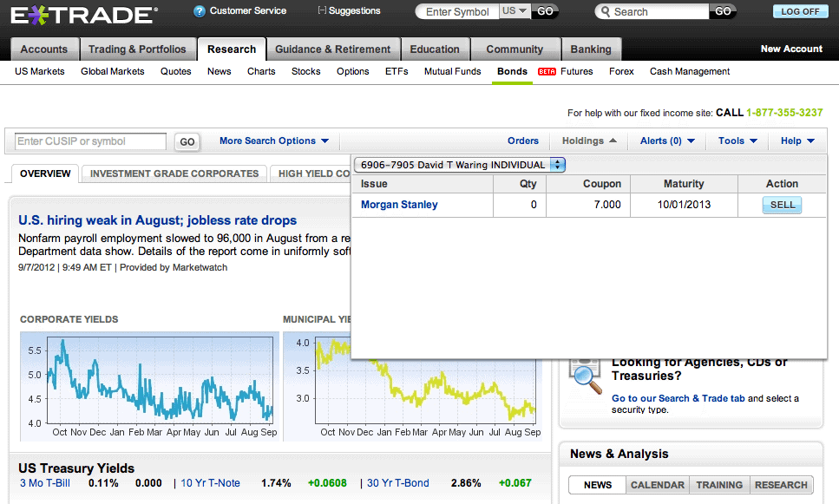
Task: Open the Trading & Portfolios tab
Action: coord(137,49)
